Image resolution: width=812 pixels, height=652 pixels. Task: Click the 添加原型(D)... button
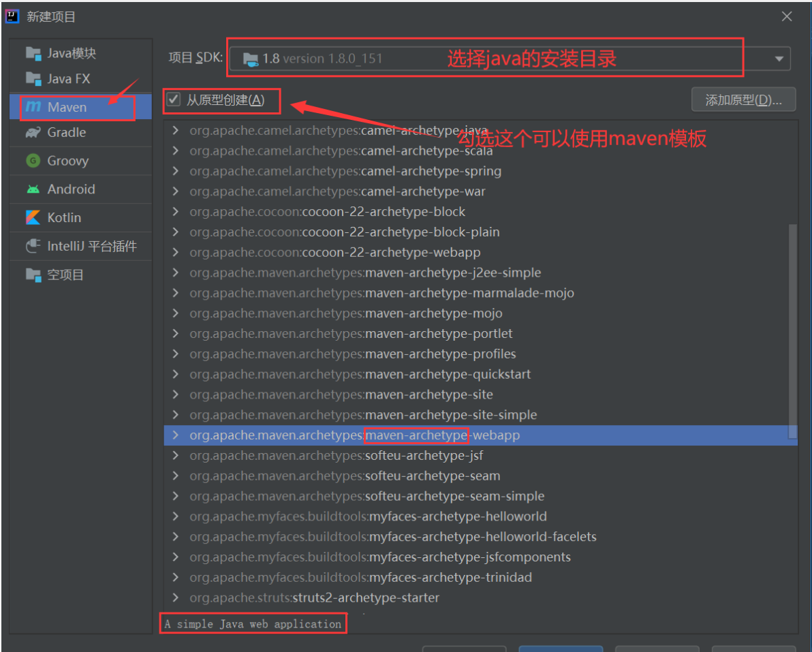pos(743,100)
